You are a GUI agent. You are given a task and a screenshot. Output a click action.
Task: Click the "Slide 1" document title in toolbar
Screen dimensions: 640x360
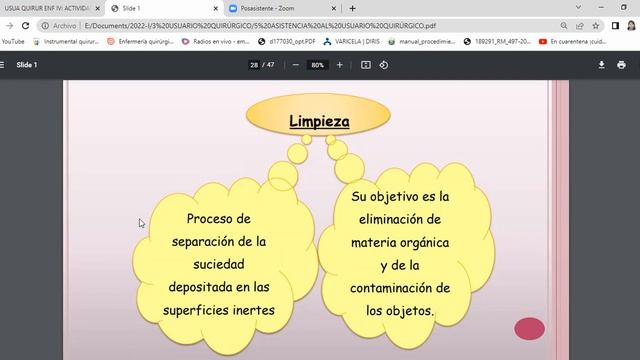tap(27, 65)
